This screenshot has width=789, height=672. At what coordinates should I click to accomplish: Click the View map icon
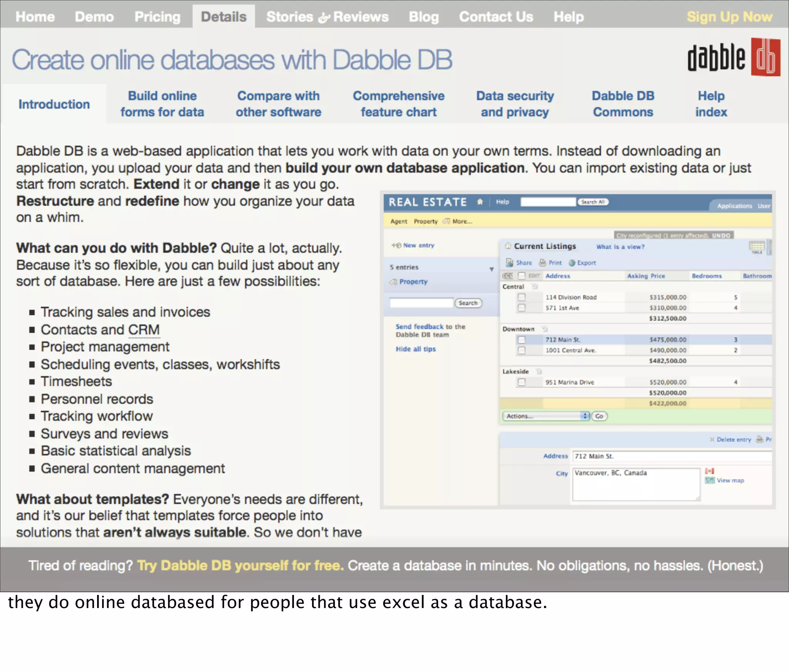pos(710,480)
